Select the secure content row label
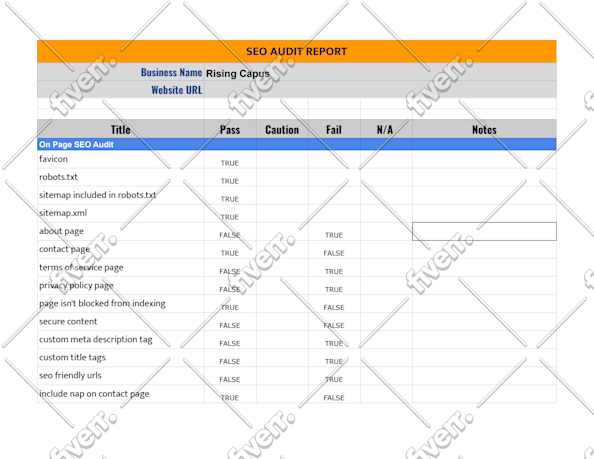 [121, 322]
